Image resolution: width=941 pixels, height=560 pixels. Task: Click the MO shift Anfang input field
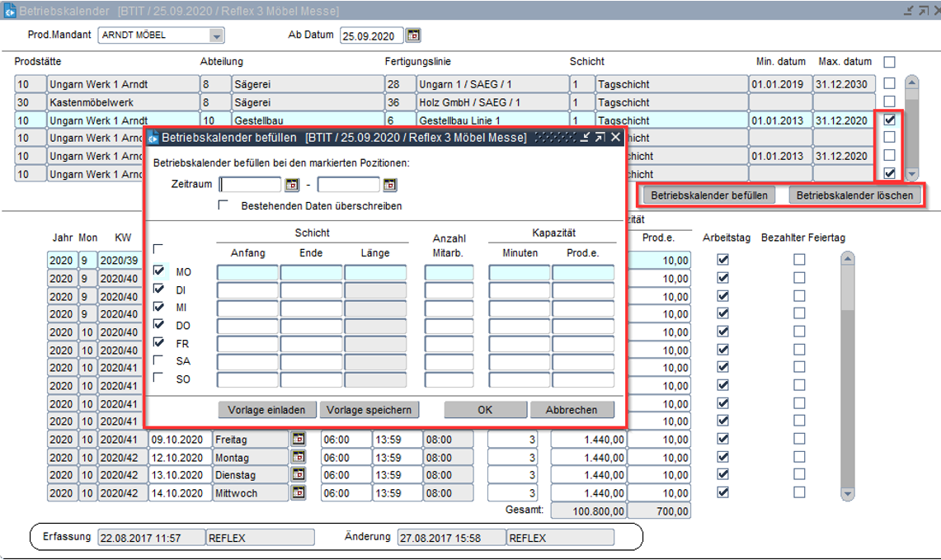(247, 273)
